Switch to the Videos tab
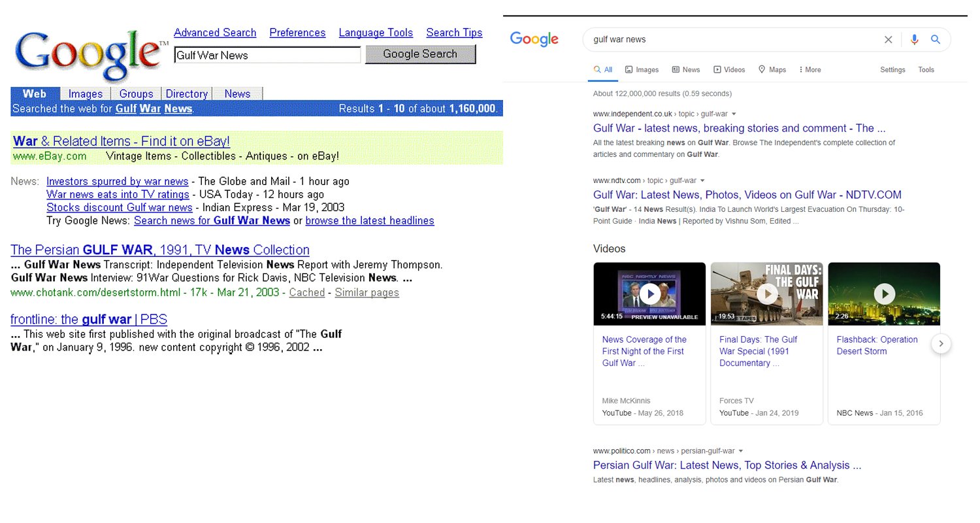Image resolution: width=980 pixels, height=523 pixels. pos(729,70)
